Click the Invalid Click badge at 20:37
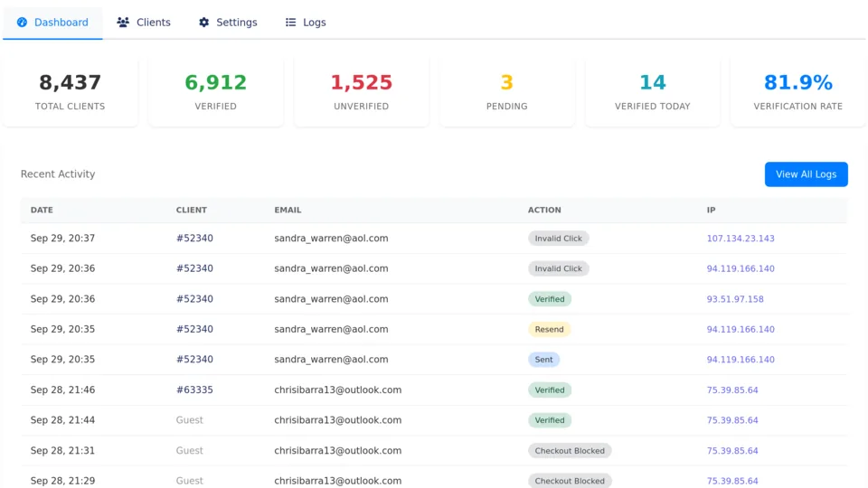 558,239
